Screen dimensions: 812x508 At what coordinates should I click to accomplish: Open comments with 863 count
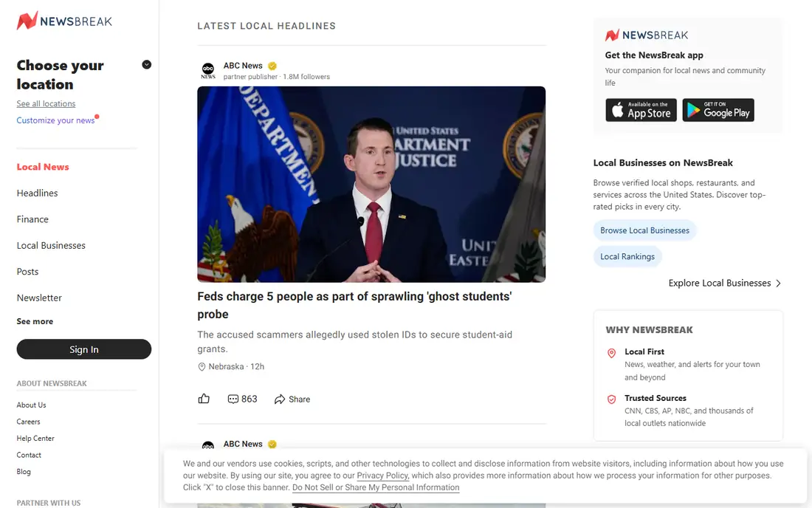click(x=242, y=399)
